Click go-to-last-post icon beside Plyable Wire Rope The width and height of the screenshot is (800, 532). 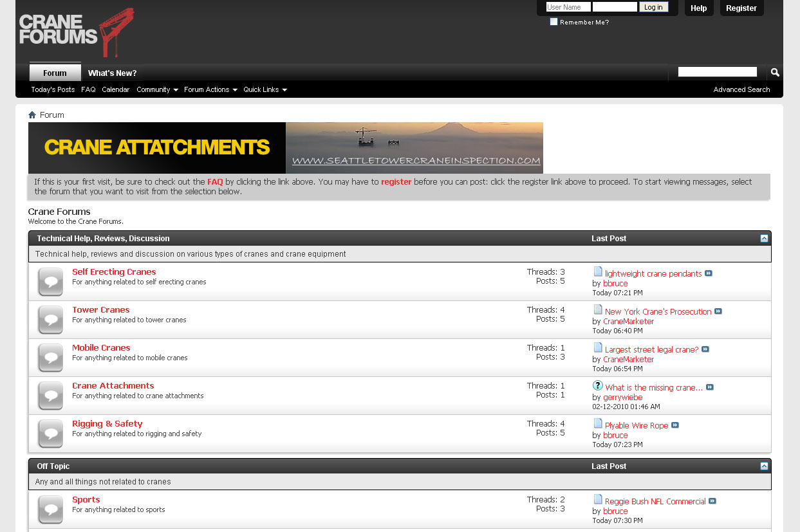[x=675, y=425]
